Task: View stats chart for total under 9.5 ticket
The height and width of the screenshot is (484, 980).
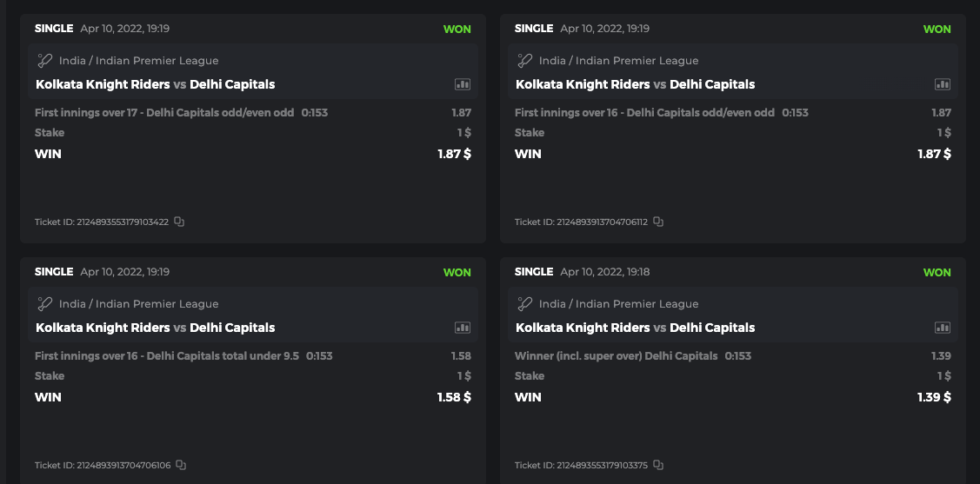Action: coord(463,328)
